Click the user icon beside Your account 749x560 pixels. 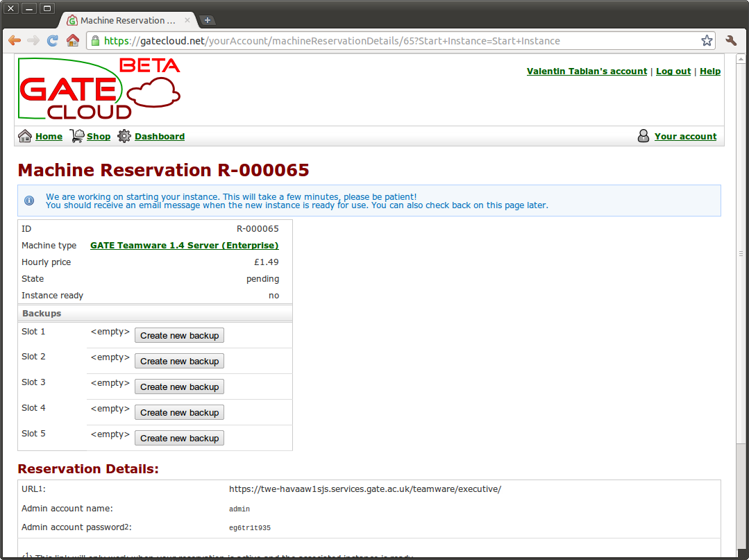pyautogui.click(x=643, y=136)
